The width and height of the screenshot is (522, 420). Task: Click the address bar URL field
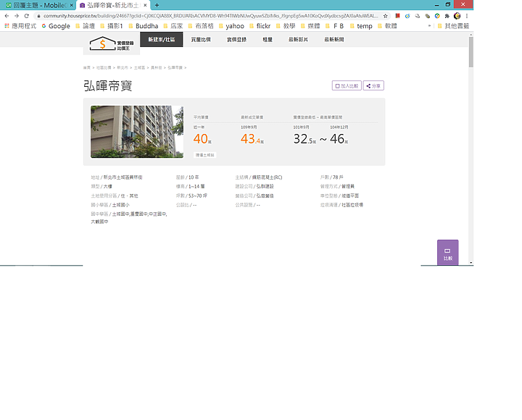point(210,16)
